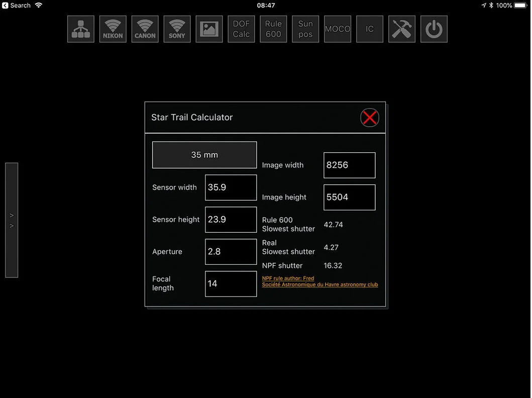
Task: Tap the power icon button
Action: (x=434, y=29)
